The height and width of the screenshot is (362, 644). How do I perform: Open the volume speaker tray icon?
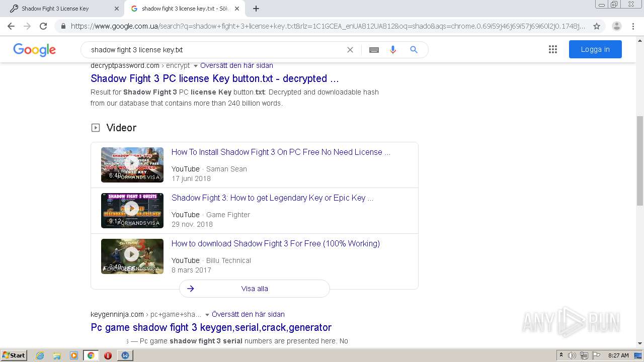[x=572, y=355]
